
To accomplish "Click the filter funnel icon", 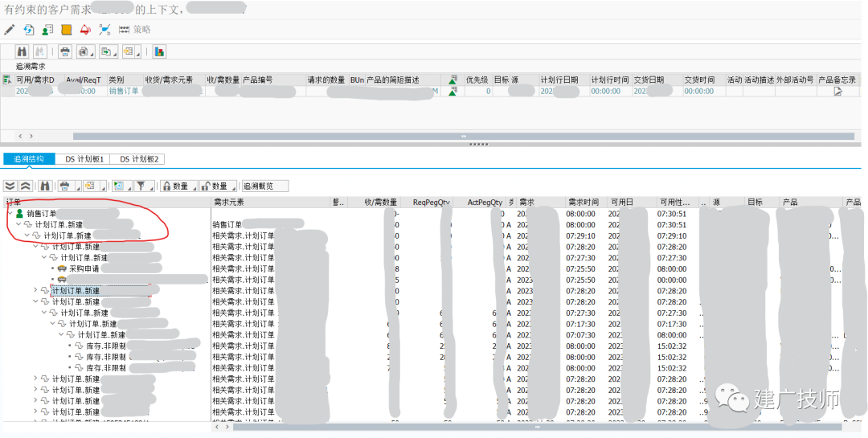I will (x=141, y=186).
